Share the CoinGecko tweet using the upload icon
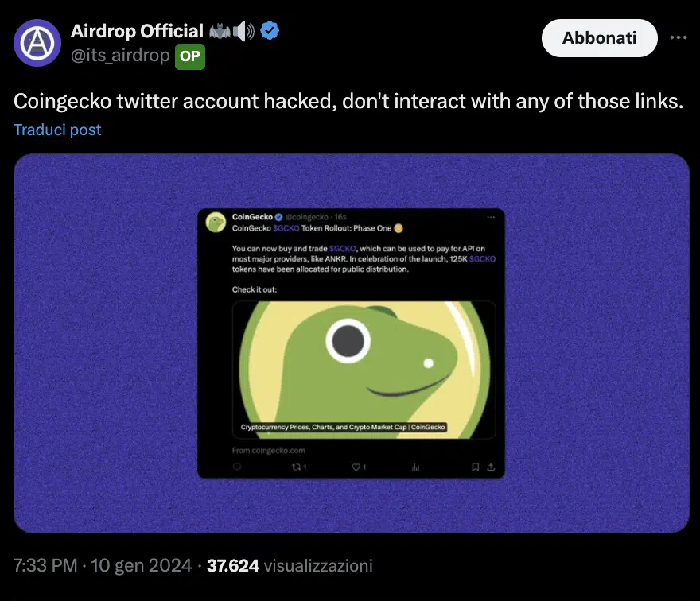The height and width of the screenshot is (601, 700). (492, 467)
